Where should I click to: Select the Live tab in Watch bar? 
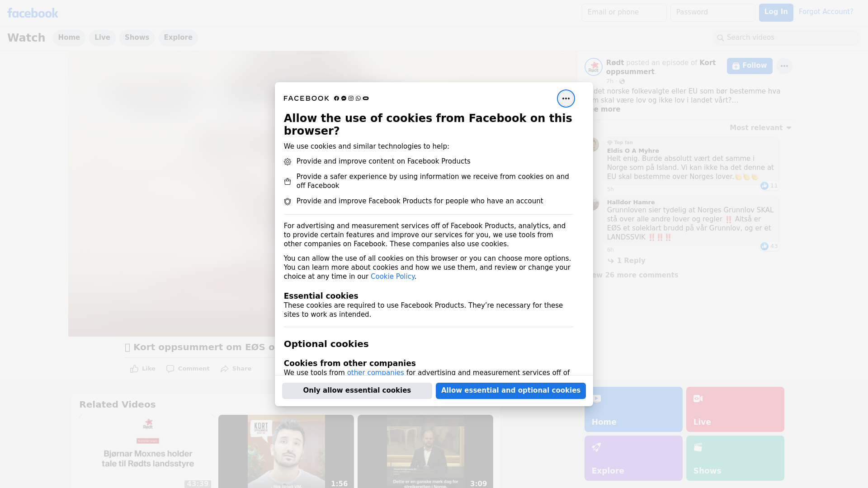[x=102, y=38]
